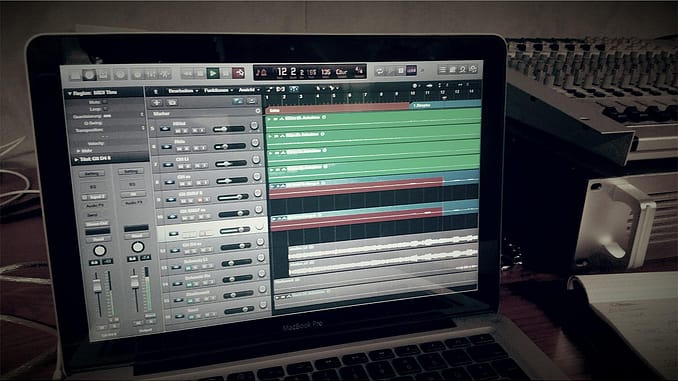Toggle the Loop checkbox in Region inspector

coord(105,109)
